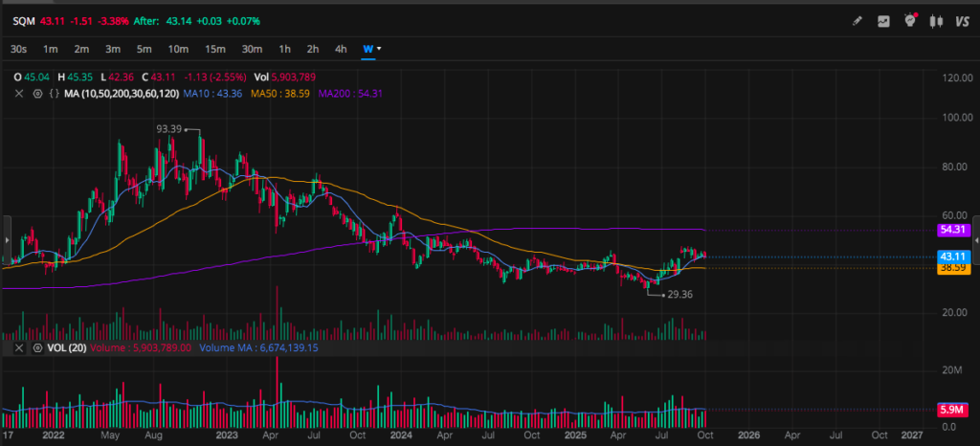Open MA indicator settings gear
980x446 pixels.
38,93
